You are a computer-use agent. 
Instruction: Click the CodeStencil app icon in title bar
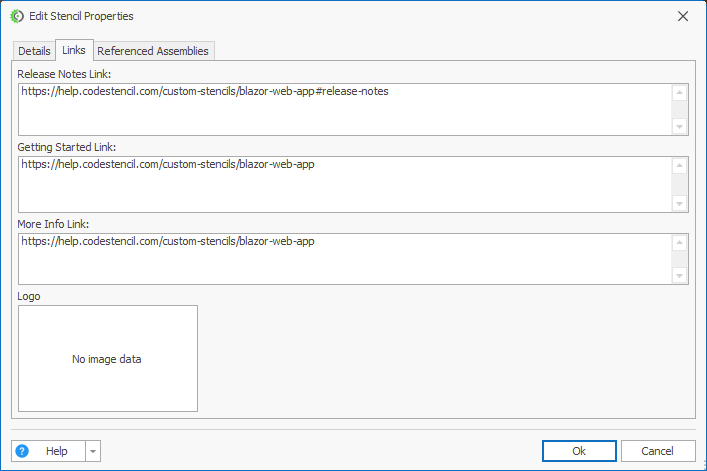(x=17, y=16)
